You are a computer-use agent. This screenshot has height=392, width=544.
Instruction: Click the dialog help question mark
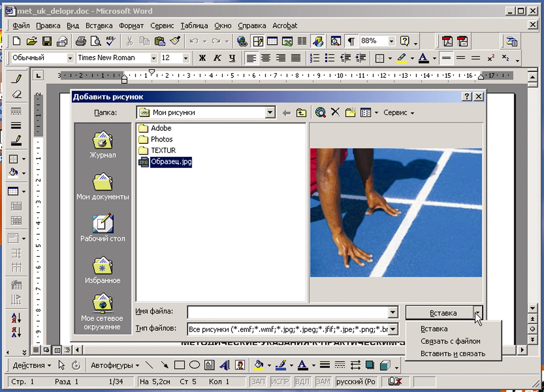(467, 96)
